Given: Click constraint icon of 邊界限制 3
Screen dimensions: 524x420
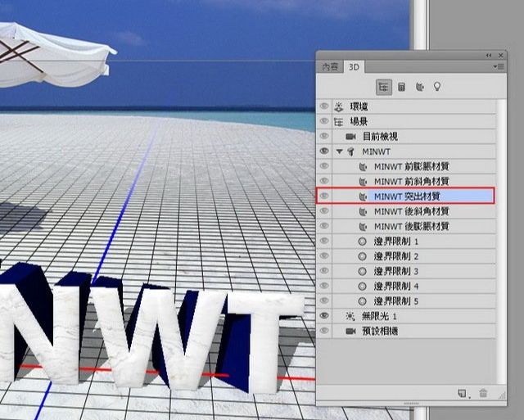Looking at the screenshot, I should point(362,271).
